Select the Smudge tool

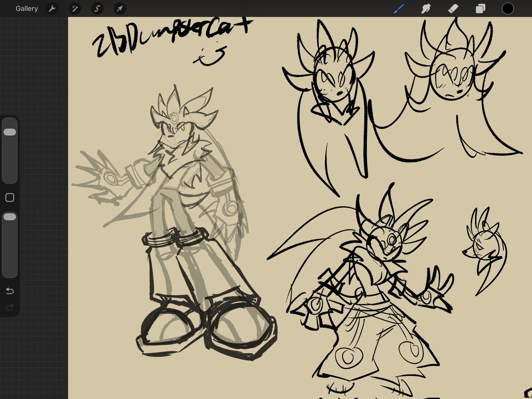(x=426, y=8)
